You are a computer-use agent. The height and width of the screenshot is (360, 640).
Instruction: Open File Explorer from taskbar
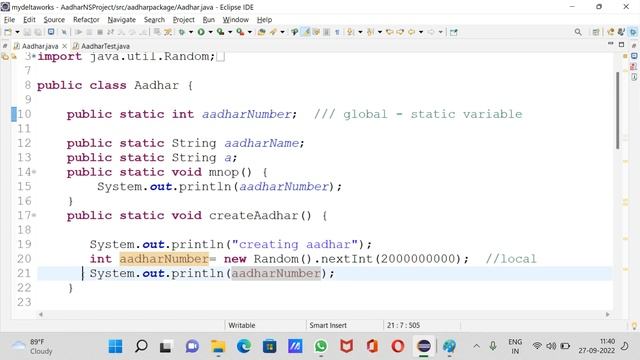pyautogui.click(x=218, y=347)
